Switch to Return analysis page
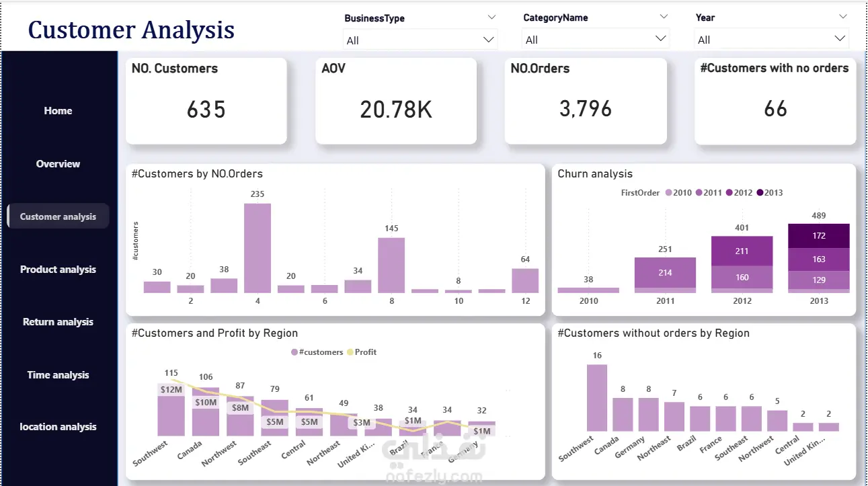The width and height of the screenshot is (868, 486). tap(58, 322)
